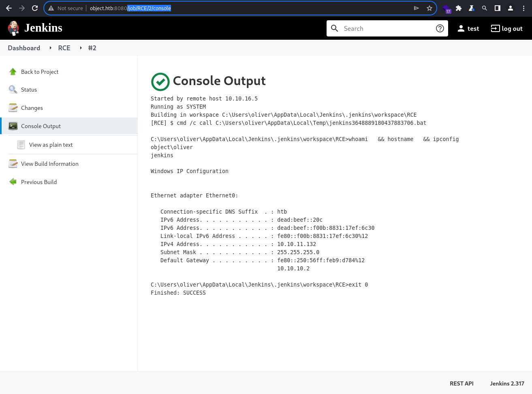
Task: Open View Build Information
Action: [x=50, y=164]
